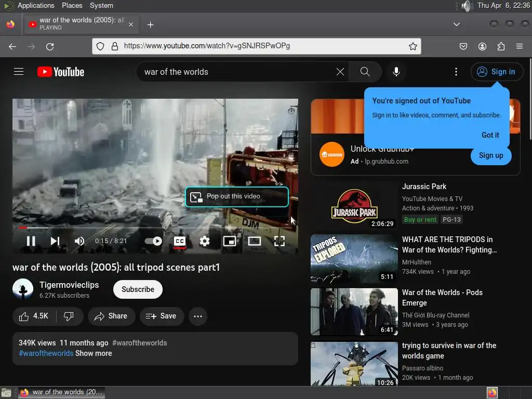Image resolution: width=532 pixels, height=399 pixels.
Task: Dismiss tooltip with Got it
Action: [x=490, y=135]
